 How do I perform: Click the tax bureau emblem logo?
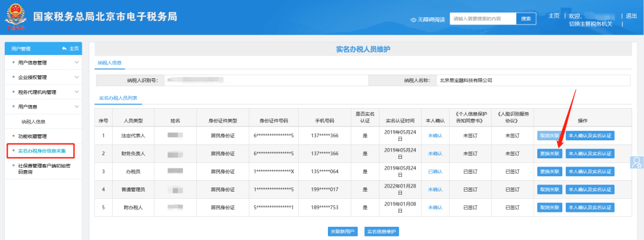click(x=16, y=17)
